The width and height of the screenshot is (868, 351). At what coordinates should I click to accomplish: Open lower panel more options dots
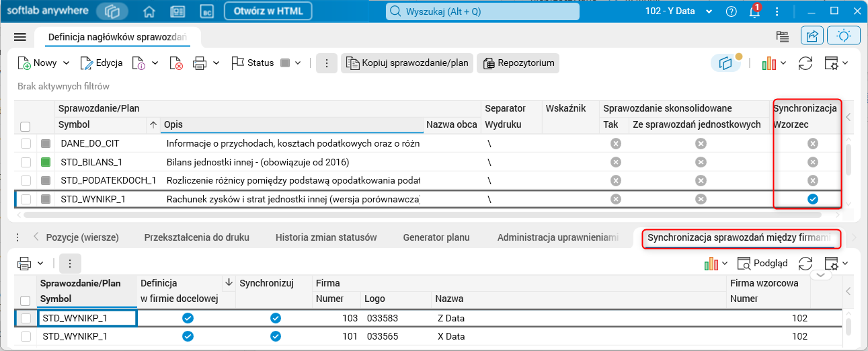coord(70,263)
